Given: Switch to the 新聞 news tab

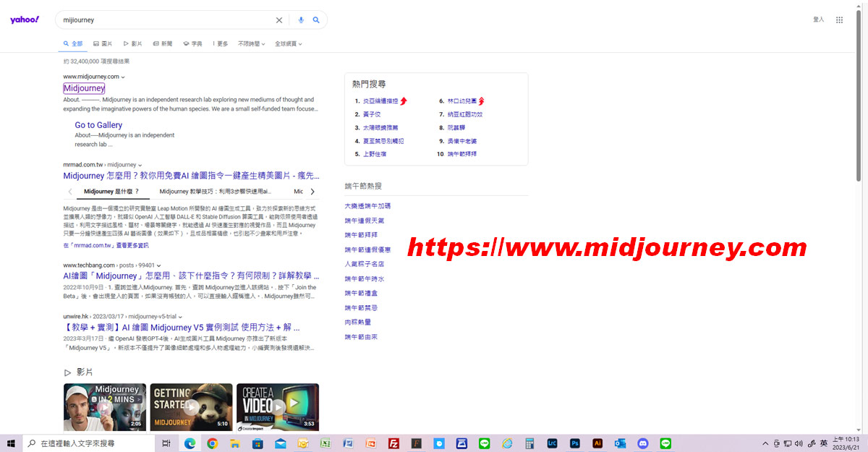Looking at the screenshot, I should (163, 43).
